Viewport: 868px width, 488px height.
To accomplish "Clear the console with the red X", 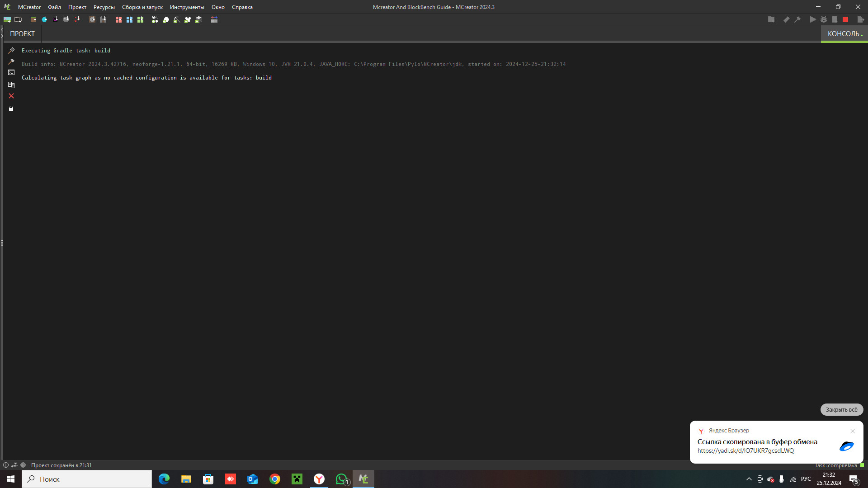I will coord(11,96).
